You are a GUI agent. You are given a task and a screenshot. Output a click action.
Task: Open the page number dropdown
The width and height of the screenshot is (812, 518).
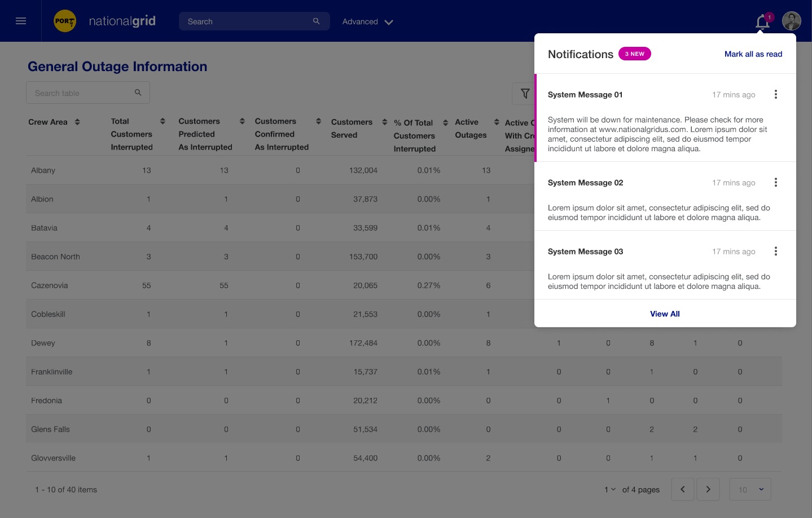pos(610,489)
